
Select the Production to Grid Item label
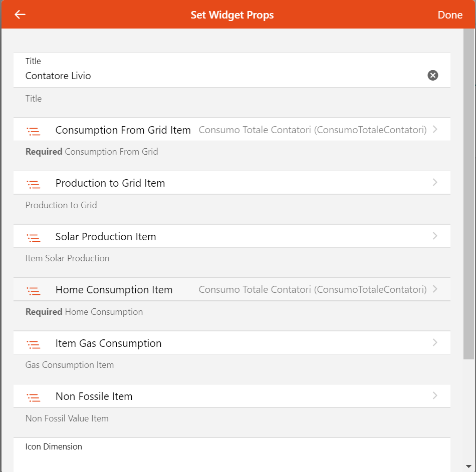pyautogui.click(x=110, y=183)
